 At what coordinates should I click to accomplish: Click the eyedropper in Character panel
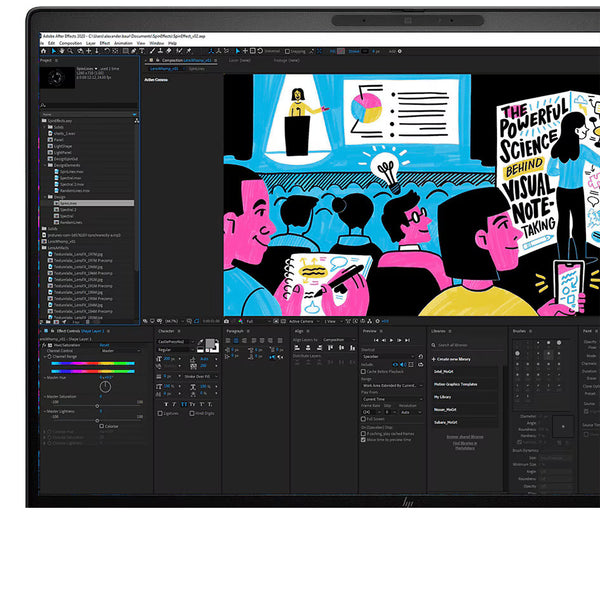click(x=201, y=342)
